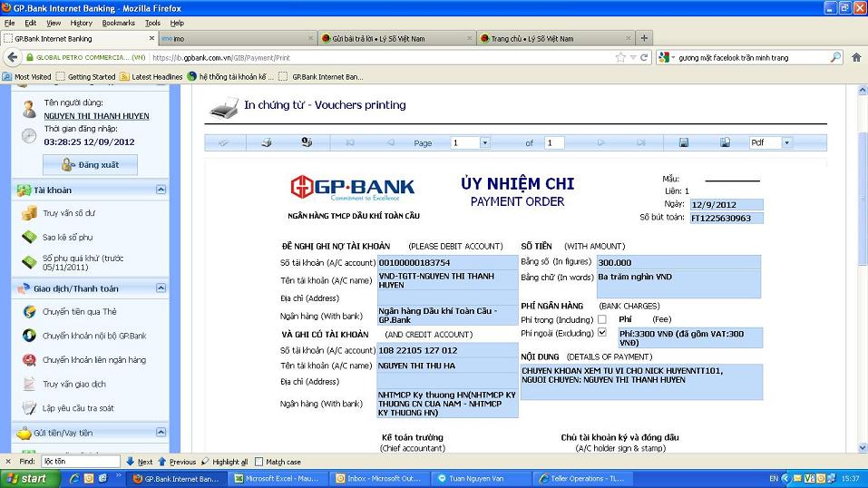Toggle Match case checkbox in find bar
868x488 pixels.
pyautogui.click(x=259, y=462)
